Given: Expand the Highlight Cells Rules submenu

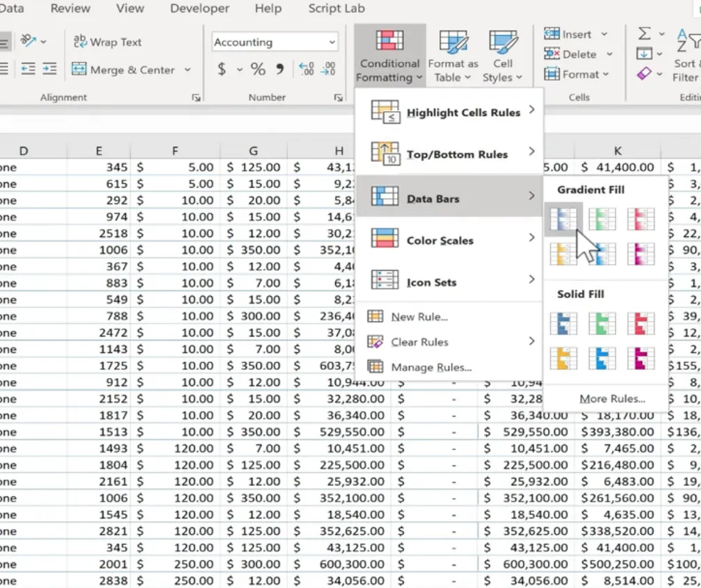Looking at the screenshot, I should (464, 113).
